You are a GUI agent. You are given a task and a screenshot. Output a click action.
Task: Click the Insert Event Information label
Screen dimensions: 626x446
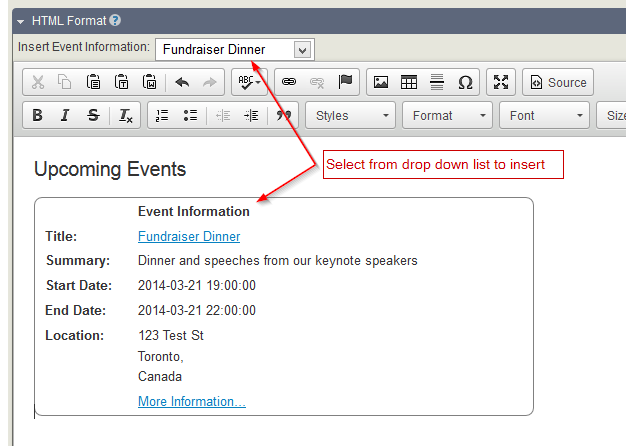[x=84, y=47]
